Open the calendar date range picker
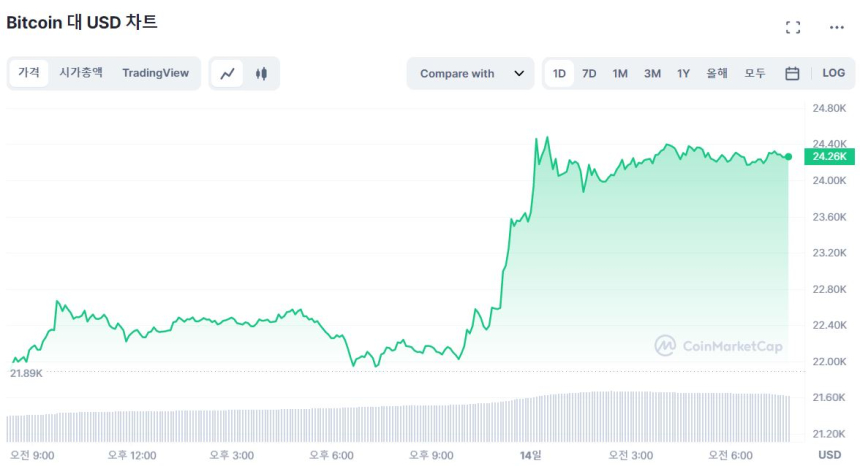The image size is (860, 466). point(792,73)
